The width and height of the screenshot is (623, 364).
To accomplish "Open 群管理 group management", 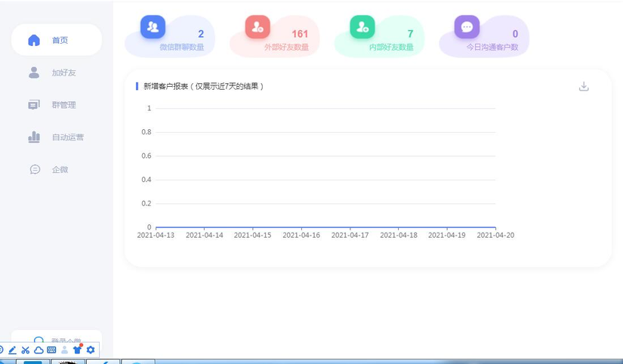I will point(57,105).
